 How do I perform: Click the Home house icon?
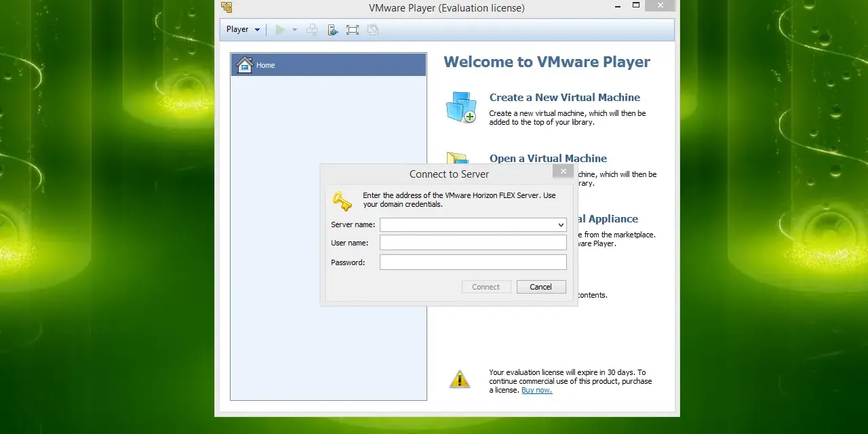click(244, 65)
